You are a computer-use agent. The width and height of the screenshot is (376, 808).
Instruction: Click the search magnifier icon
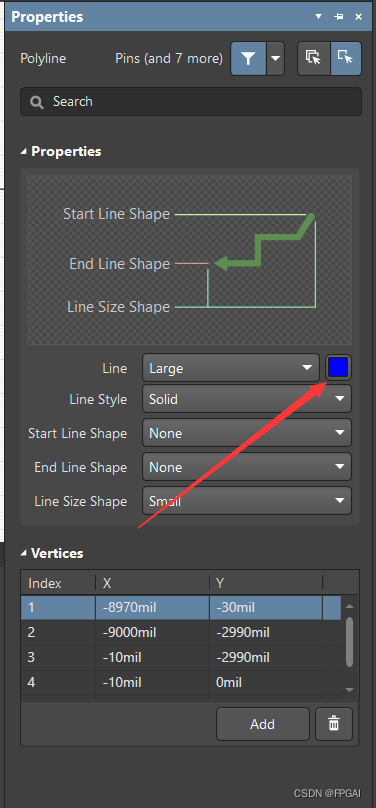point(37,102)
